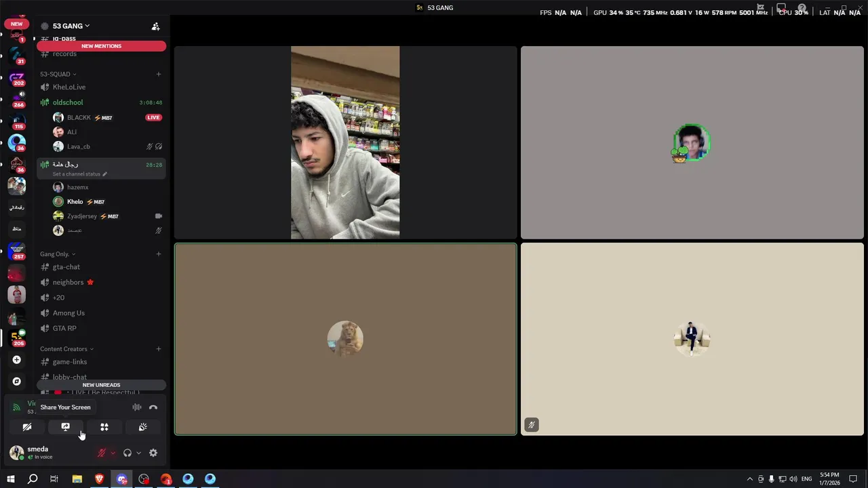
Task: Select user ALi in voice list
Action: click(x=107, y=132)
